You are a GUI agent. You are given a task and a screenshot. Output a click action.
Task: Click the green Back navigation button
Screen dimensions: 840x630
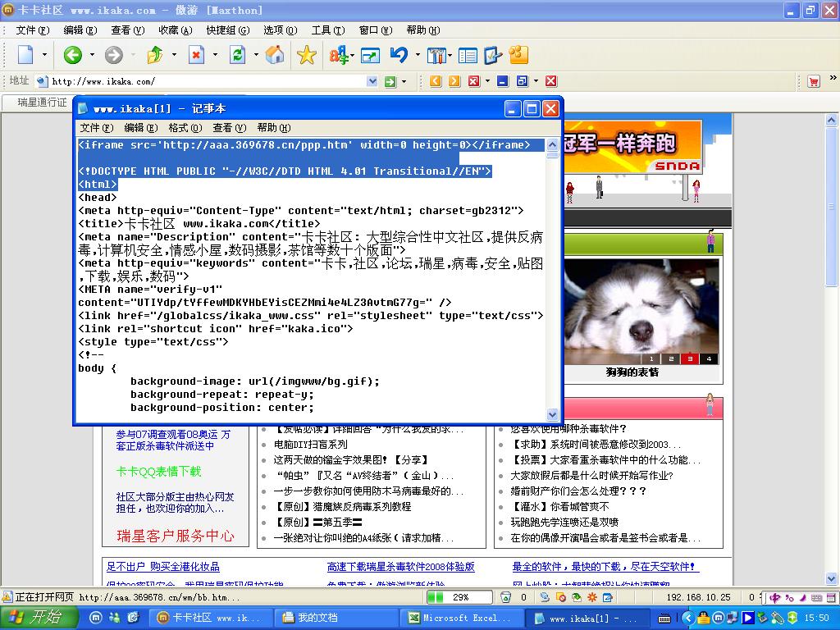[x=72, y=55]
